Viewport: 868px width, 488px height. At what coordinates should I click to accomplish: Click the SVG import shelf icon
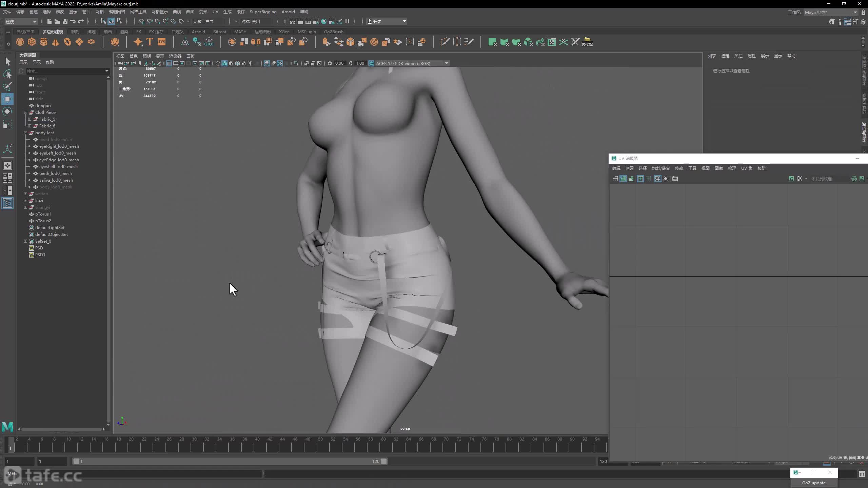[x=162, y=42]
